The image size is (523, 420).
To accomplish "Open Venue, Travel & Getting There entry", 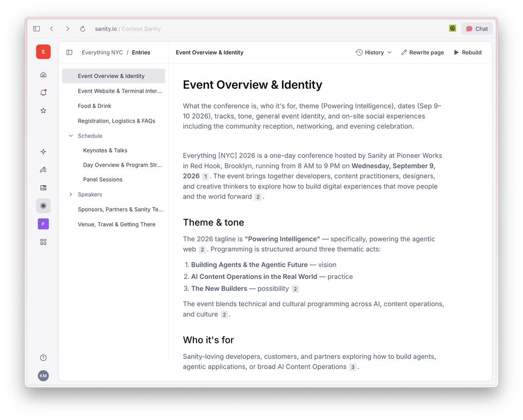I will point(113,224).
